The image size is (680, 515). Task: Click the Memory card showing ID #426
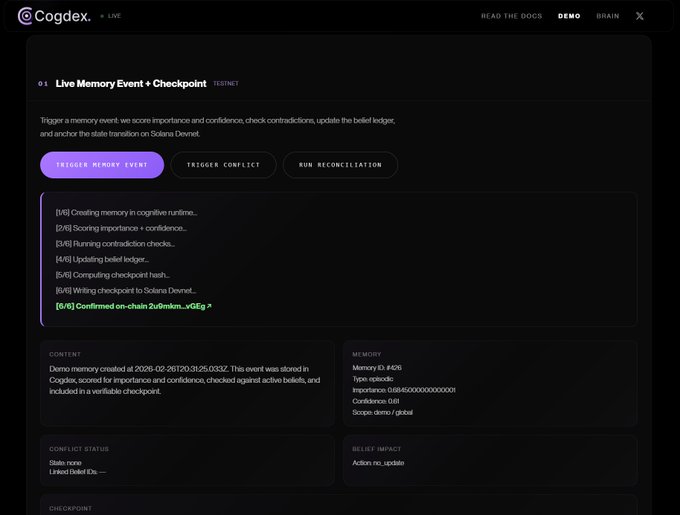[x=490, y=384]
